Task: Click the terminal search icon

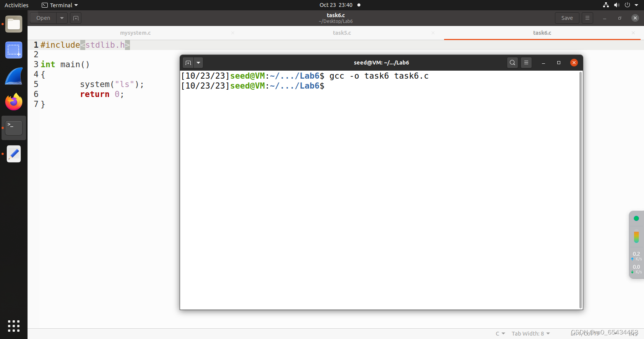Action: (x=513, y=63)
